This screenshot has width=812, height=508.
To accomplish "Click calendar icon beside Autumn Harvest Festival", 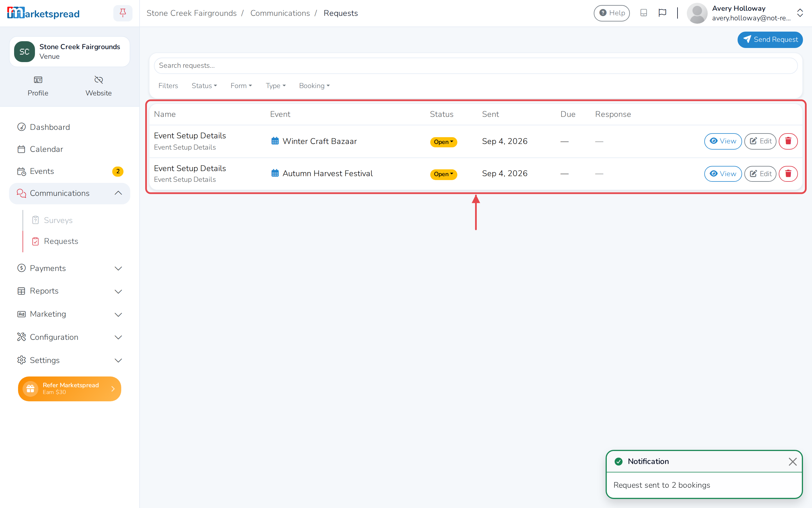I will (275, 173).
